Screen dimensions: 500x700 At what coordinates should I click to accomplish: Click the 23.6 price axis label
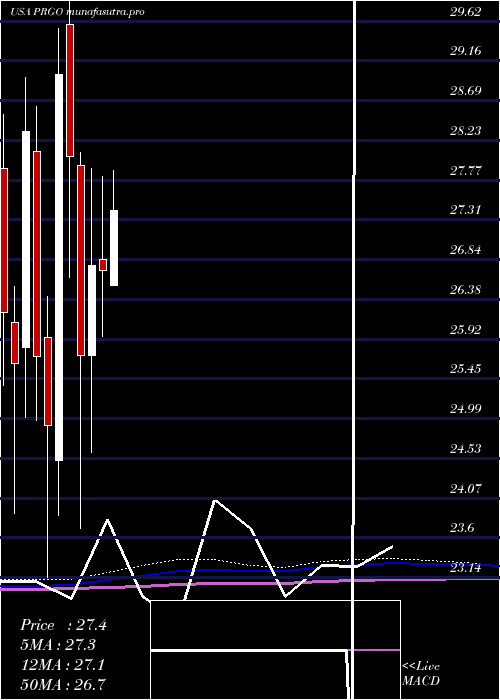pos(462,528)
